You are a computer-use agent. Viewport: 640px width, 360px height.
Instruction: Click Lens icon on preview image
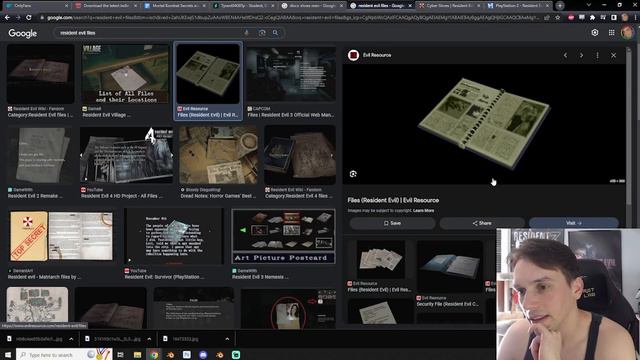[x=353, y=174]
